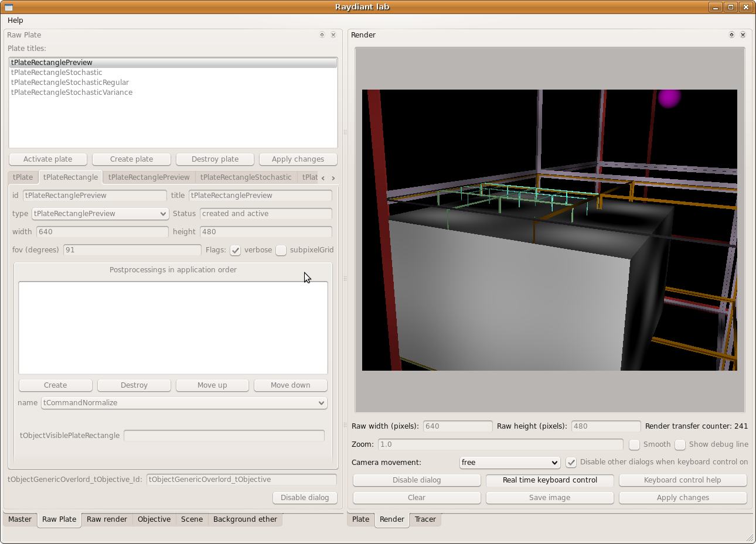Switch to the Tracer tab
The width and height of the screenshot is (756, 544).
(425, 519)
